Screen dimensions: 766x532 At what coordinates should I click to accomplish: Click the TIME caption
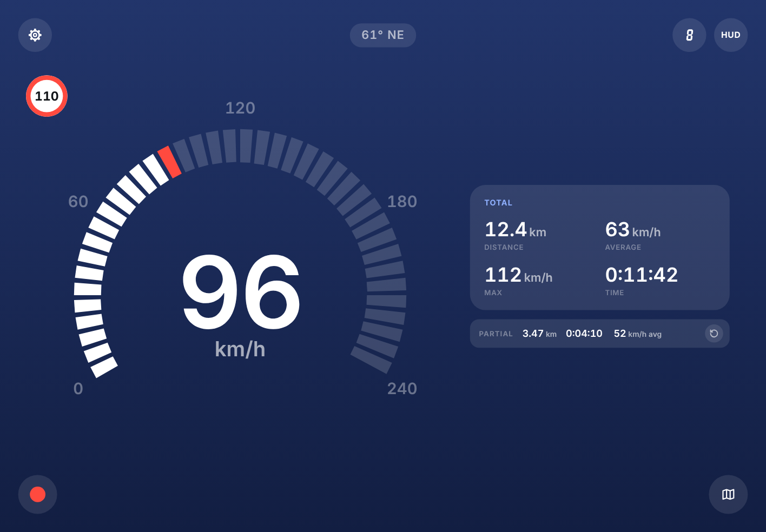(x=615, y=292)
